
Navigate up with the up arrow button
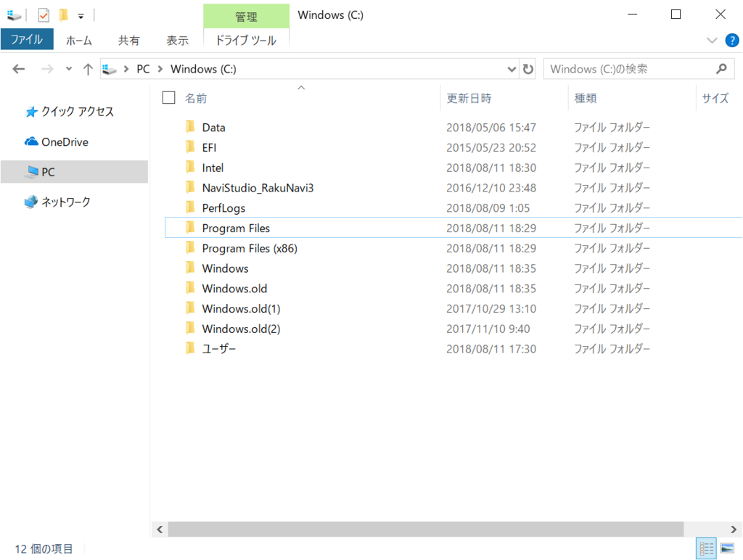coord(88,68)
